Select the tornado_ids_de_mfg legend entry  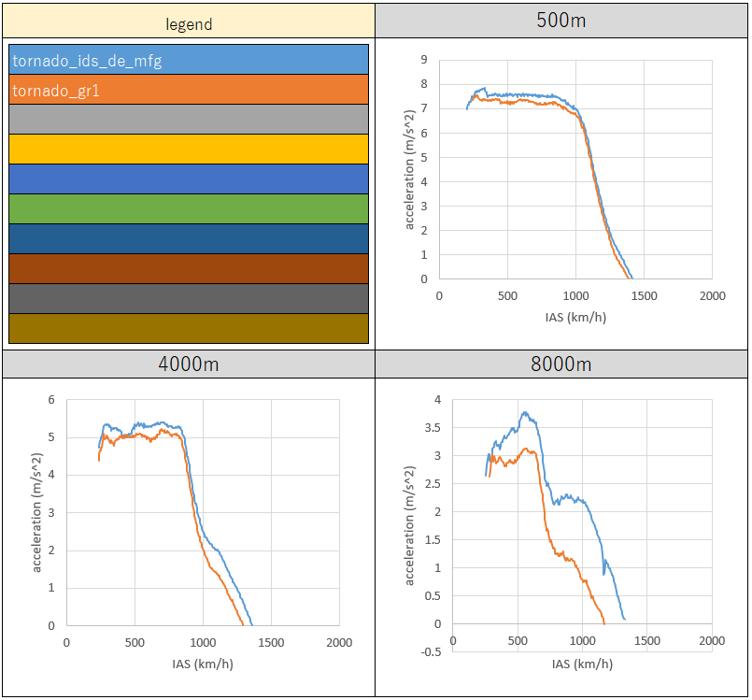pos(188,60)
